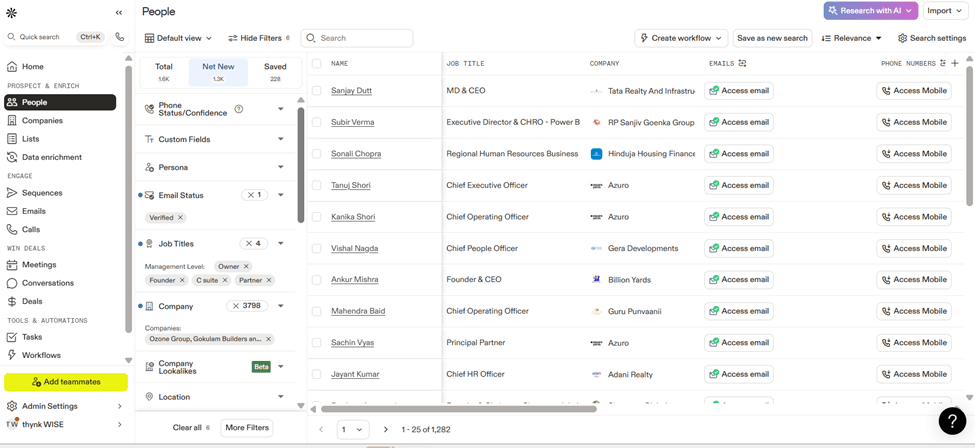Image resolution: width=975 pixels, height=448 pixels.
Task: Click the add column plus icon
Action: tap(955, 63)
